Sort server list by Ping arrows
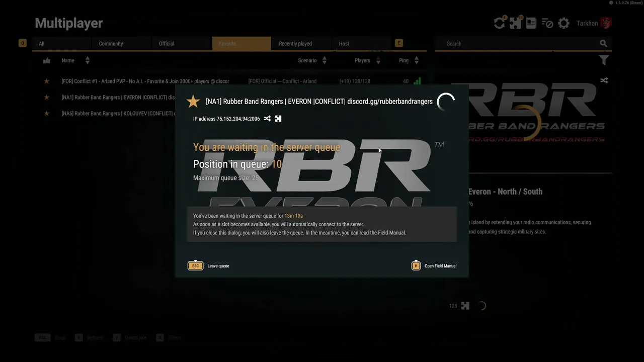Screen dimensions: 644x362 (416, 60)
